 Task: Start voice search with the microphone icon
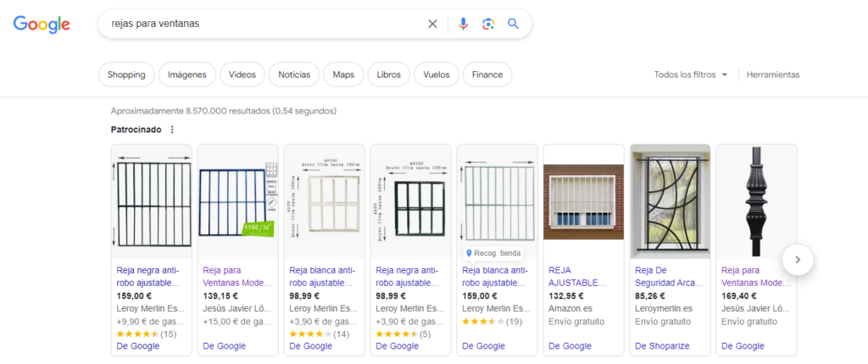pos(464,24)
